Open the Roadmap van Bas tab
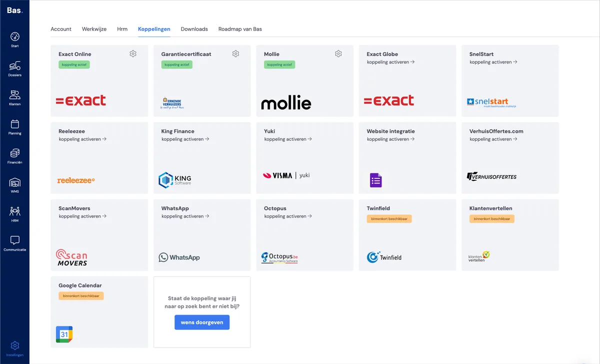Screen dimensions: 600x364 click(240, 29)
